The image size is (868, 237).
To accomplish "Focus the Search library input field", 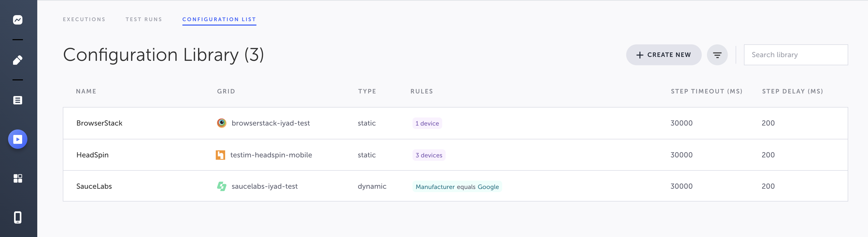I will pyautogui.click(x=795, y=55).
